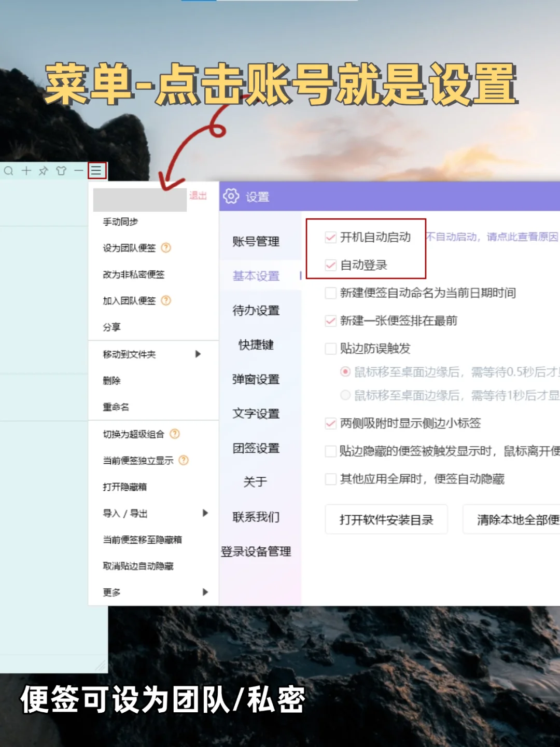
Task: Click the help icon next to 加入团队便签
Action: [165, 300]
